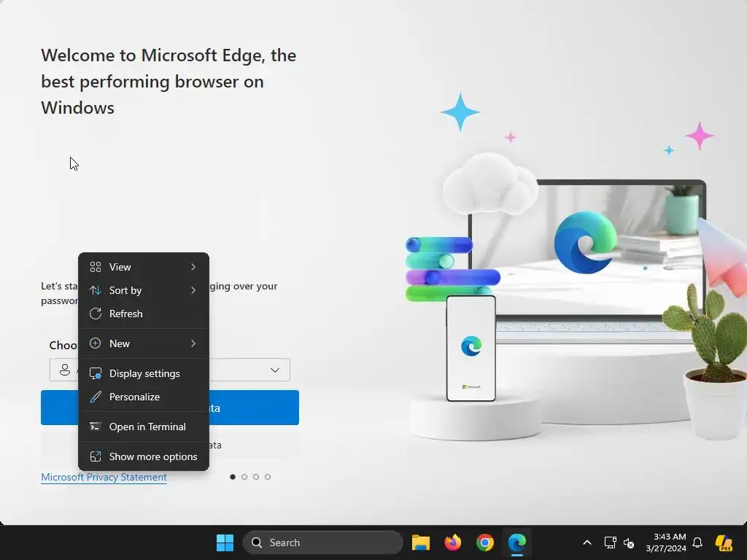This screenshot has height=560, width=747.
Task: Click the New plus-circle icon
Action: tap(96, 343)
